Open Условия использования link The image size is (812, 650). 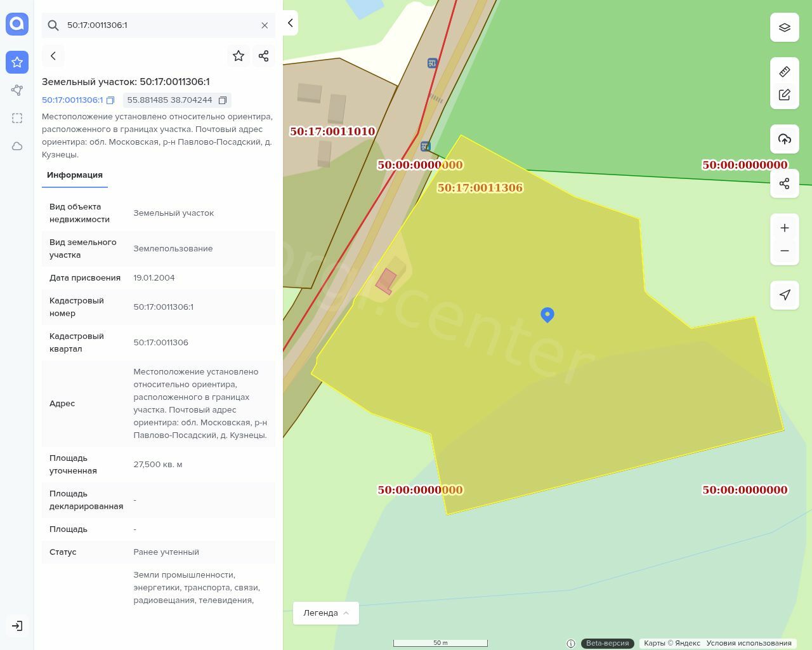coord(749,643)
